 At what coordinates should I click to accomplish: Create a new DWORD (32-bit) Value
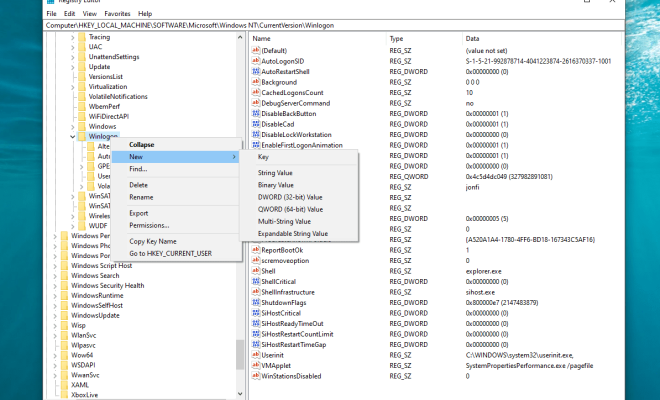(299, 197)
